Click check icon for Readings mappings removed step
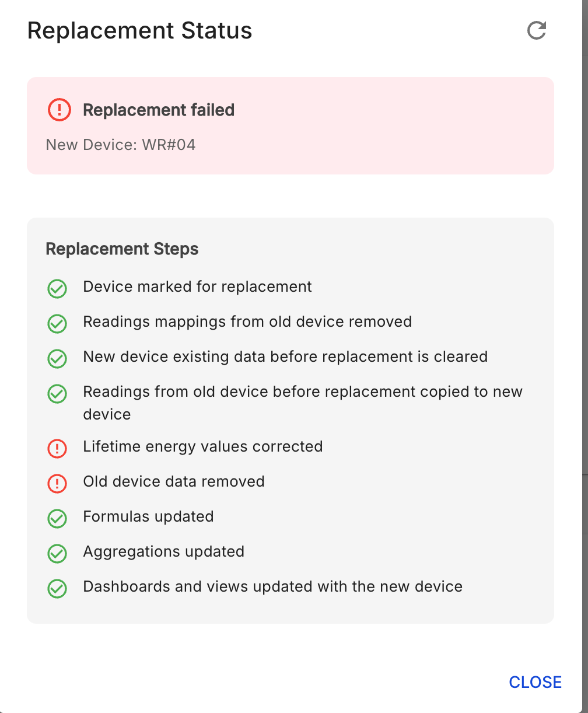This screenshot has height=713, width=588. click(57, 323)
